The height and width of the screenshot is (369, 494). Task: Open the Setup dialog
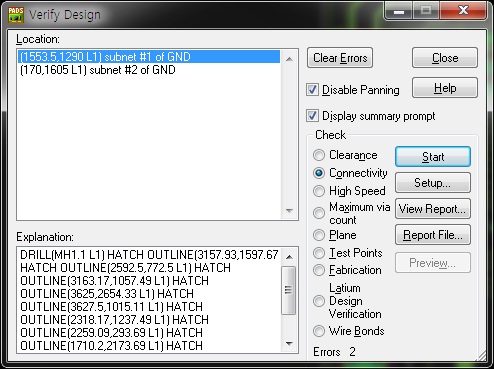pyautogui.click(x=433, y=183)
